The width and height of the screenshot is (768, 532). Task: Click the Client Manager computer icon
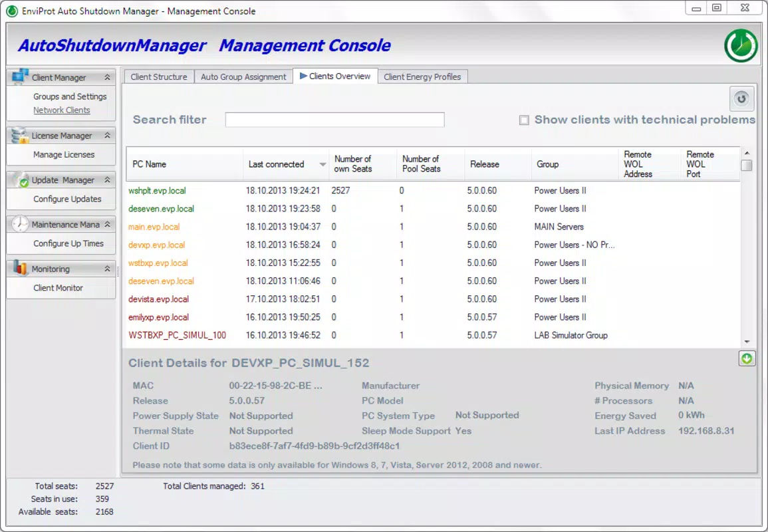20,77
